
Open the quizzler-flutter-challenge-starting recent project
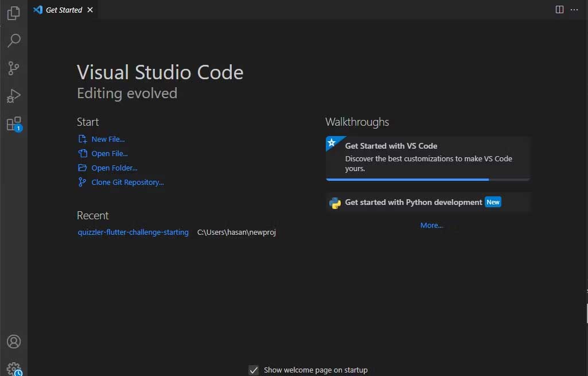tap(133, 232)
